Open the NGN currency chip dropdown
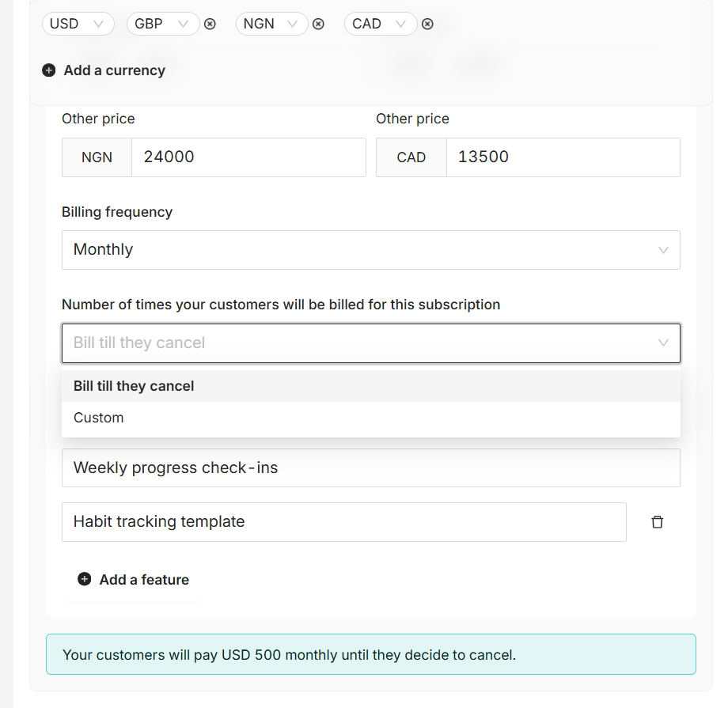This screenshot has width=728, height=708. click(x=271, y=24)
